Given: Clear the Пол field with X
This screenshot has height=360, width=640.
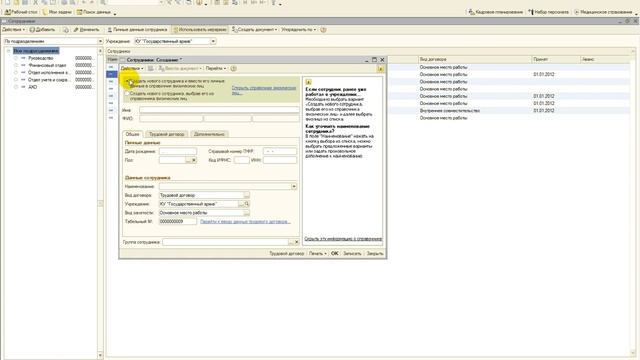Looking at the screenshot, I should pyautogui.click(x=194, y=160).
